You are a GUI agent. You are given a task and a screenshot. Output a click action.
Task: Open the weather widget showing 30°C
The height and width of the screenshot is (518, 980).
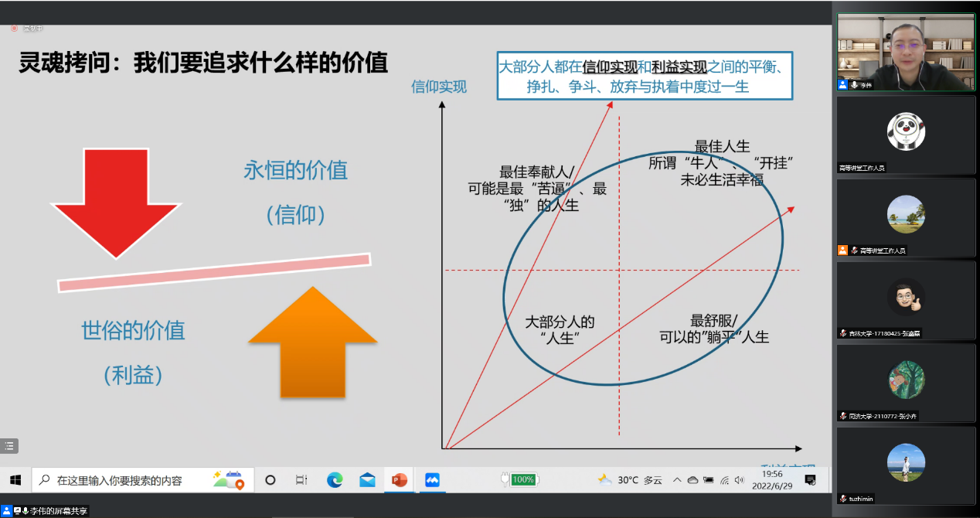pyautogui.click(x=630, y=480)
